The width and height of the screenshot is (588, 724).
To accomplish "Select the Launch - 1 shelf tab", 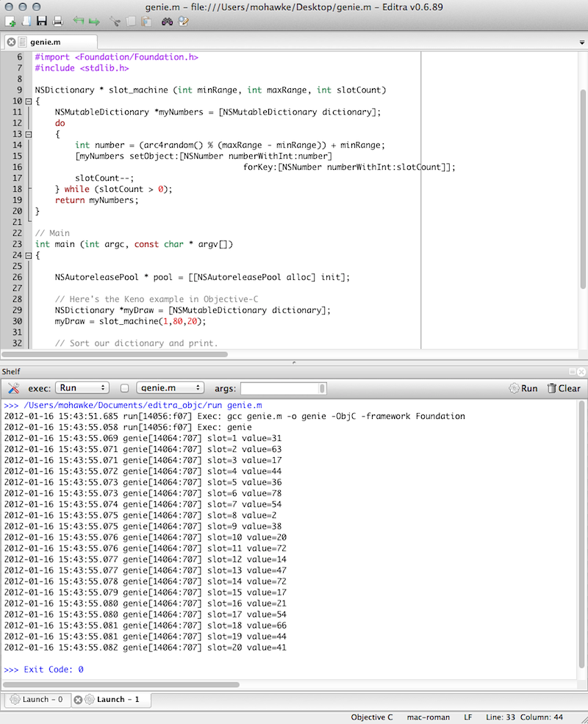I will coord(113,700).
